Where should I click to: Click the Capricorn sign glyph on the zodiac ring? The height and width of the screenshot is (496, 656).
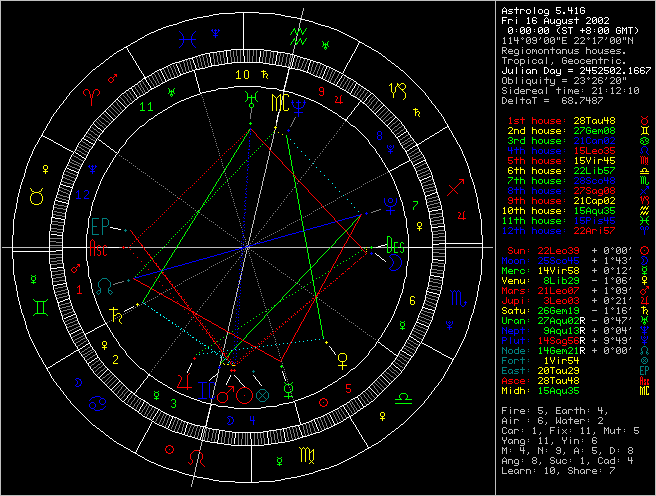[397, 89]
